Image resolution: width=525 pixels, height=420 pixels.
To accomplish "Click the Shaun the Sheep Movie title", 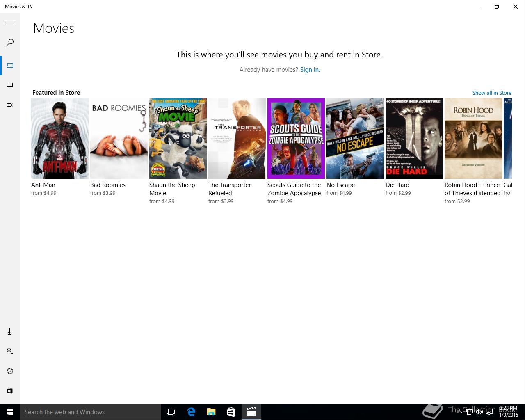I will click(172, 189).
